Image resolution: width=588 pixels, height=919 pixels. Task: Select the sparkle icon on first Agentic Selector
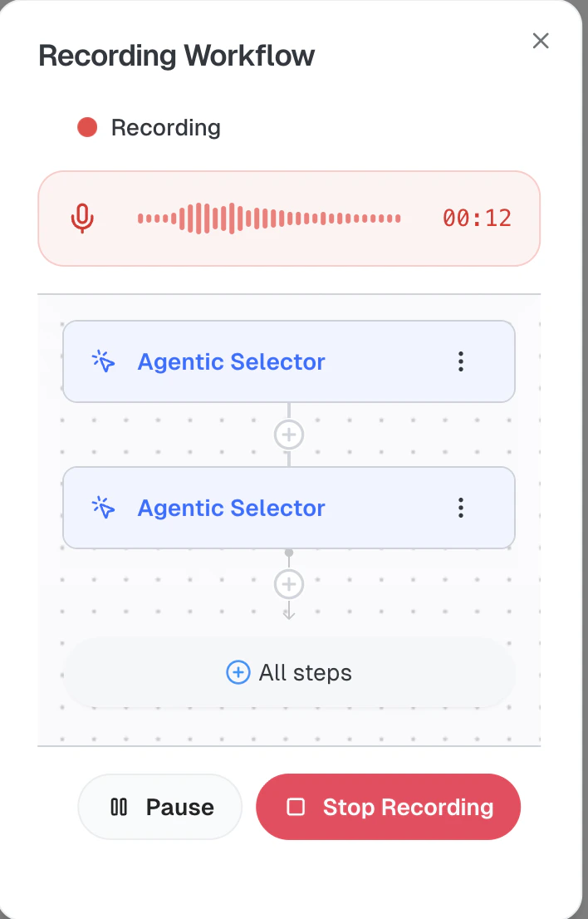[103, 361]
